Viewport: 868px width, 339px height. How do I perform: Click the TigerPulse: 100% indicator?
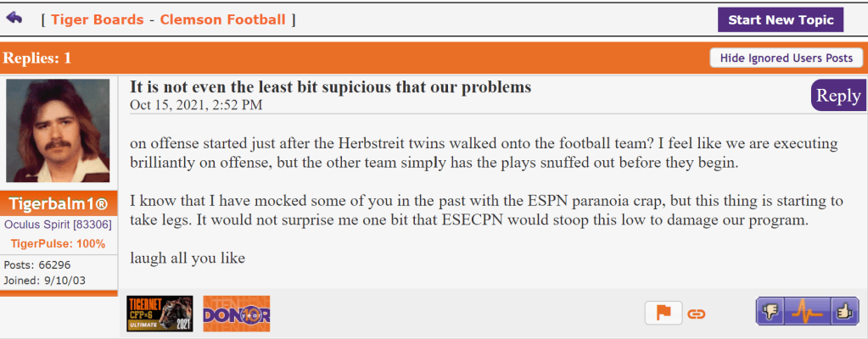59,244
